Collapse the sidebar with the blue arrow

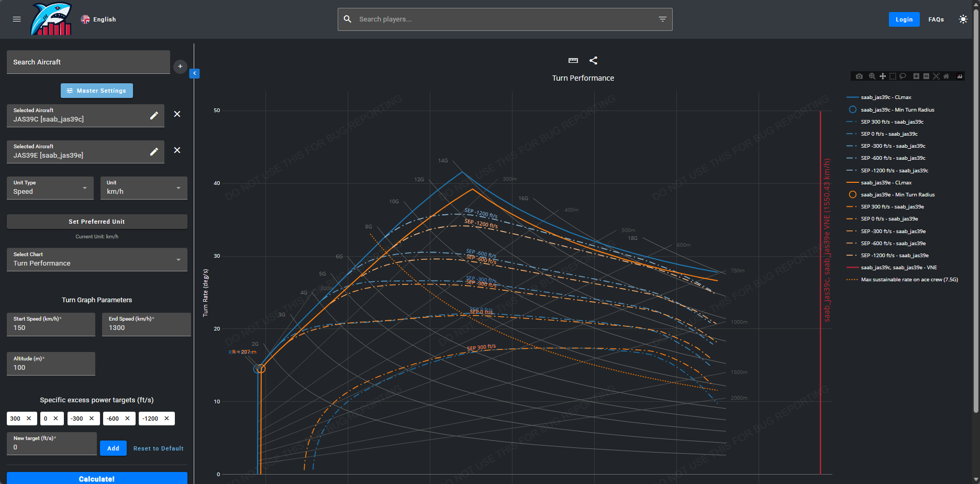pyautogui.click(x=195, y=73)
